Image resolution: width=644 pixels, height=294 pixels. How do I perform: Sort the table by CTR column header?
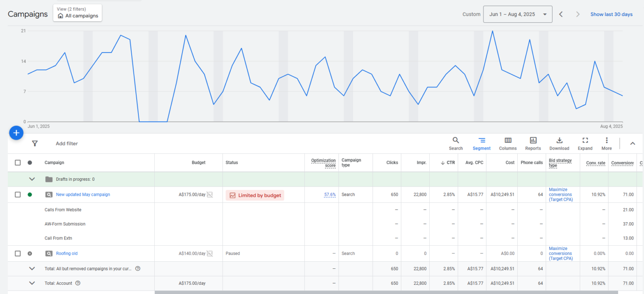(x=448, y=163)
